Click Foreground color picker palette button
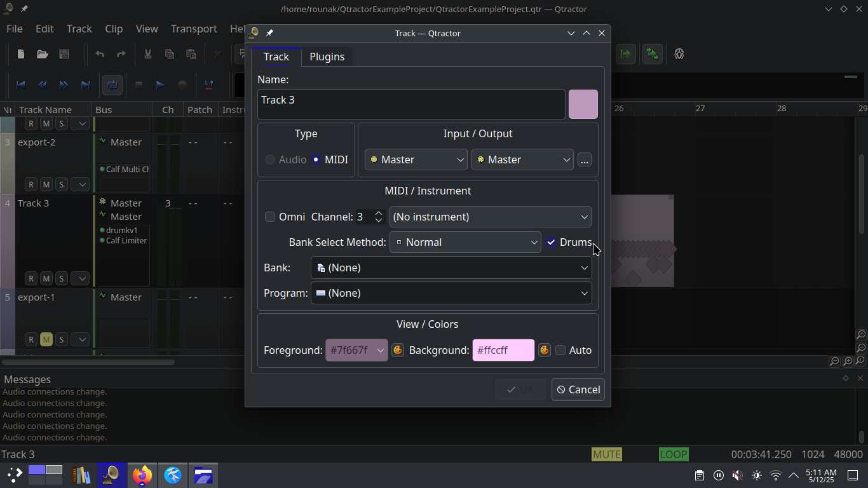Viewport: 868px width, 488px height. (398, 350)
